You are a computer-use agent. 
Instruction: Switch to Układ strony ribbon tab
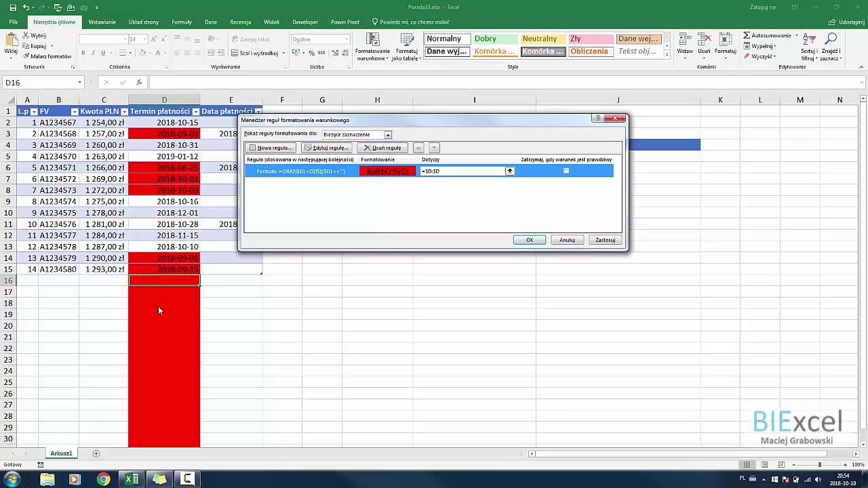[x=144, y=22]
